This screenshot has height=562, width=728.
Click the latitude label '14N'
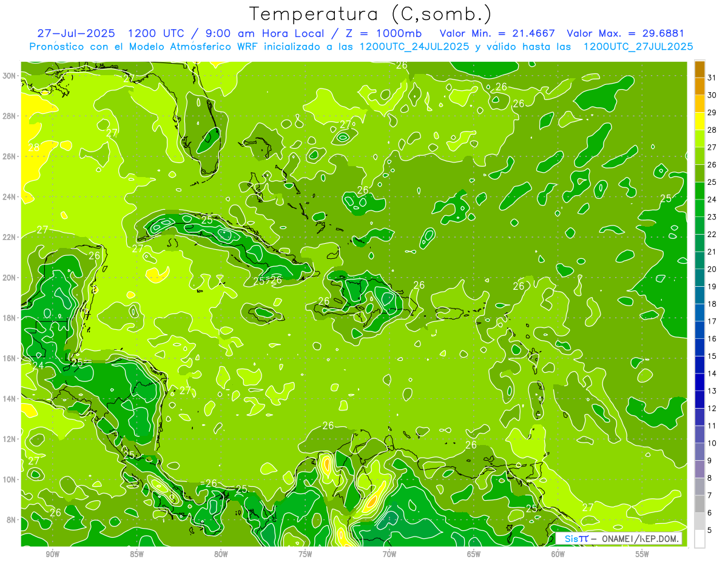pos(9,399)
